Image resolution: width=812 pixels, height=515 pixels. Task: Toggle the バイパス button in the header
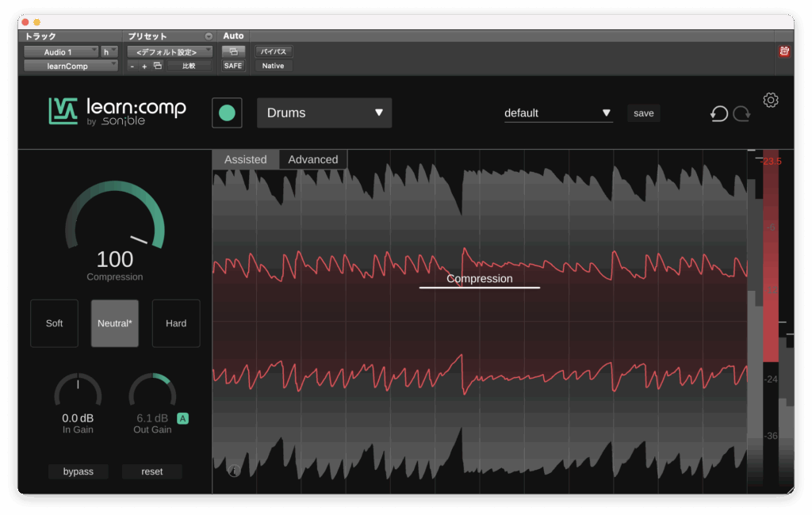click(274, 51)
